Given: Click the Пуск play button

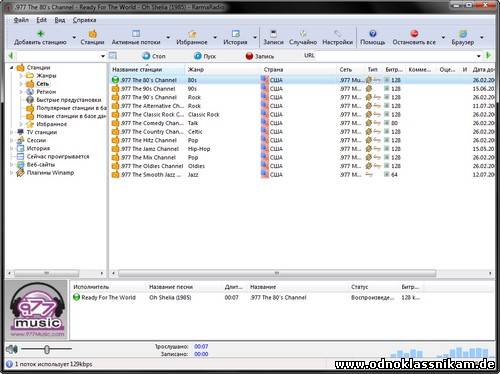Looking at the screenshot, I should [205, 56].
